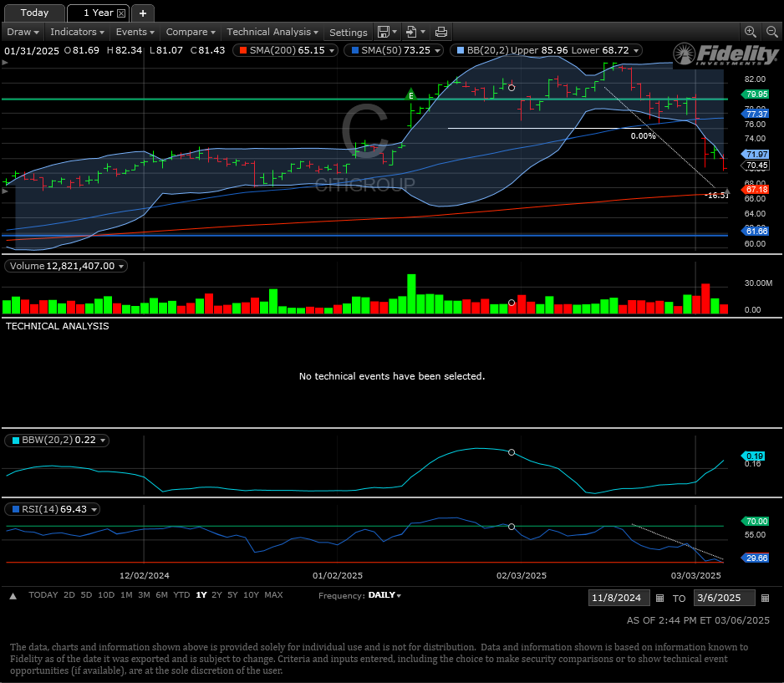784x683 pixels.
Task: Select the 1 Year tab
Action: coord(98,13)
